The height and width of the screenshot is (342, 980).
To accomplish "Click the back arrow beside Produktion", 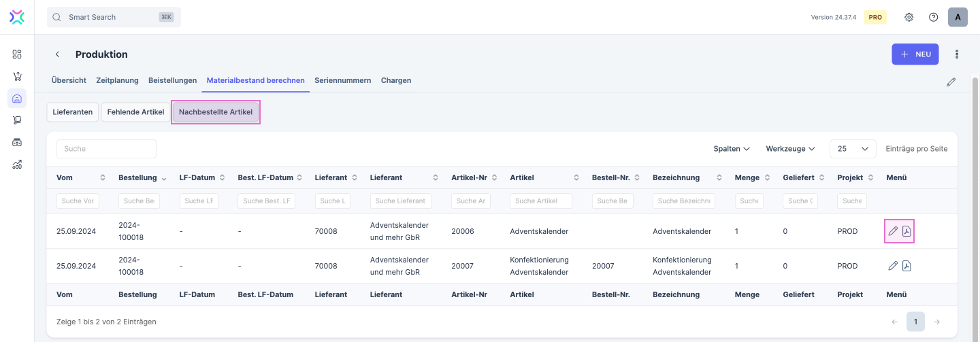I will tap(58, 54).
